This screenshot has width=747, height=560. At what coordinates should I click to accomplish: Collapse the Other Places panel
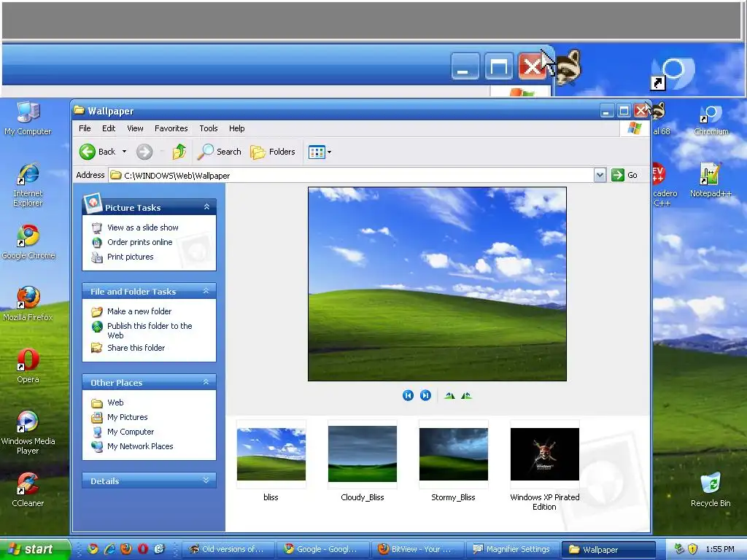(206, 382)
